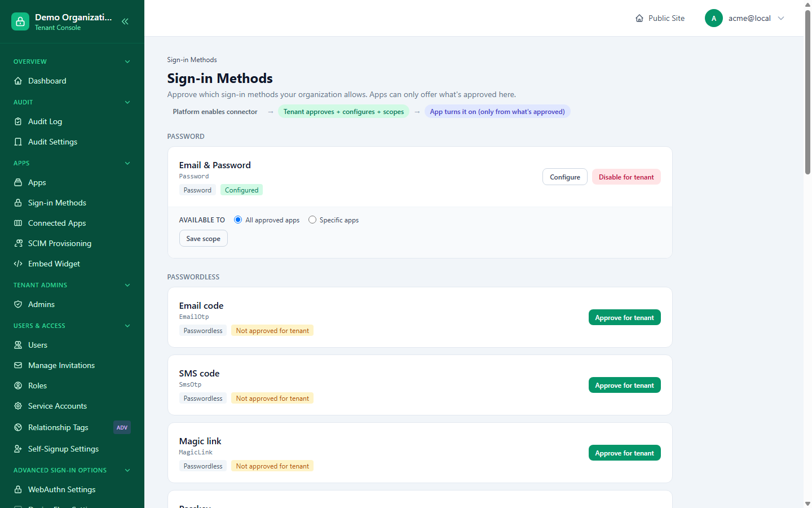
Task: Collapse the Users & Access section
Action: 127,326
